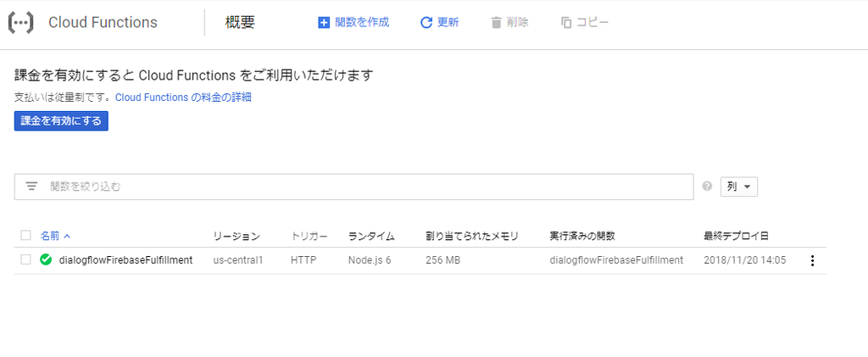The image size is (868, 357).
Task: Click the us-central1 region cell
Action: [238, 260]
